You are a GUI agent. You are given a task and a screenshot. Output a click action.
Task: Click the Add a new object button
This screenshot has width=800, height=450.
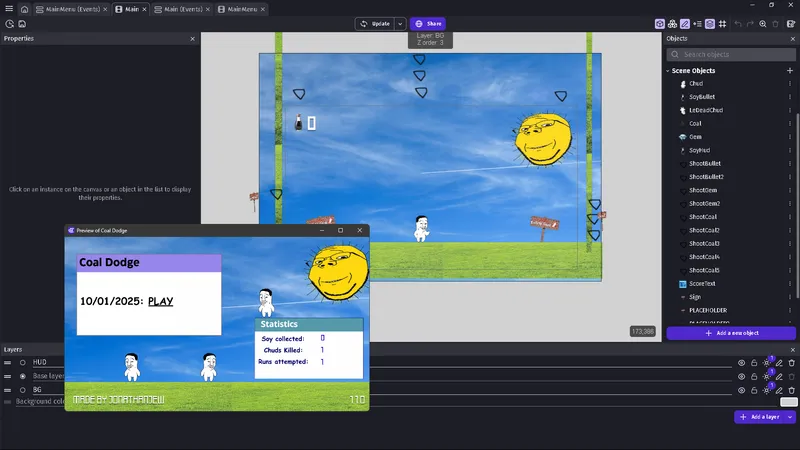coord(731,333)
